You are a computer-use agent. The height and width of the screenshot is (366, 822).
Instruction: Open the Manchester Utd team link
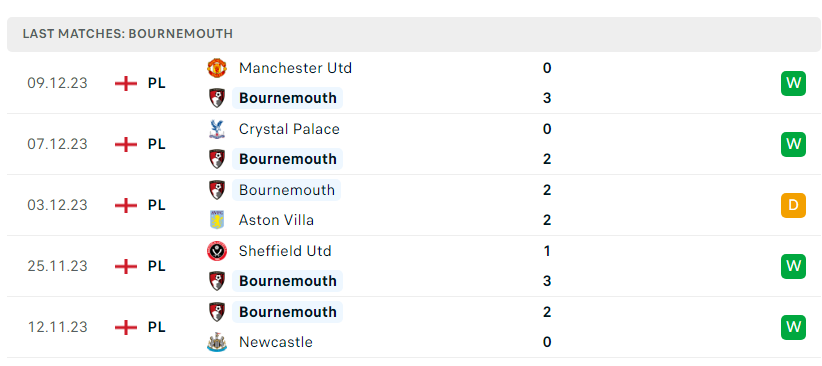click(x=295, y=68)
